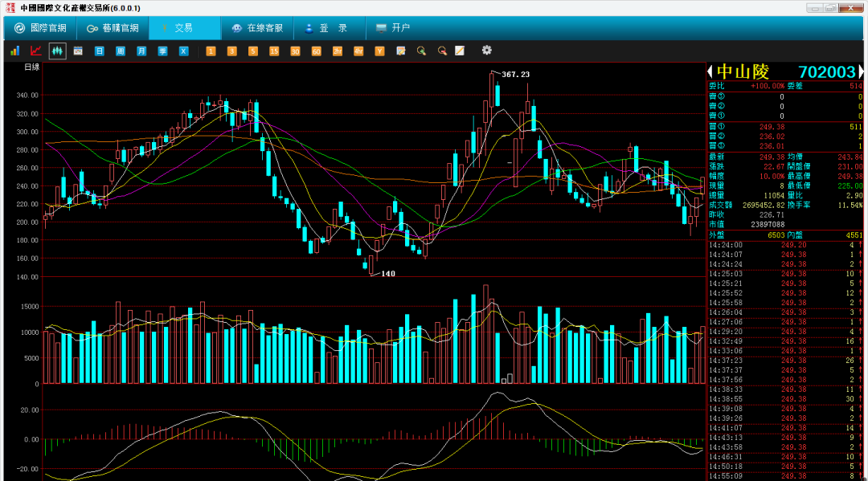Click the 開盤價 value 231.00
868x481 pixels.
point(850,166)
